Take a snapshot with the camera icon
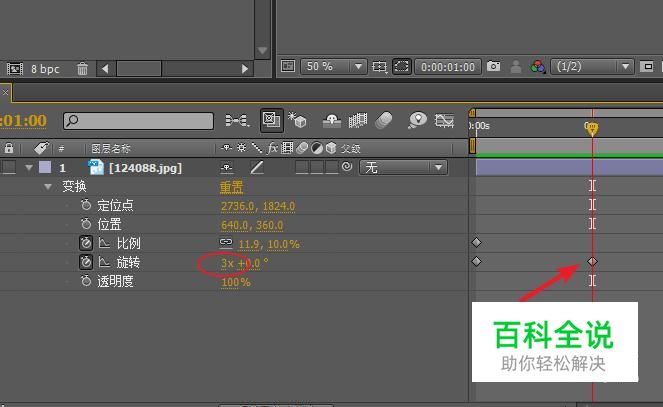The width and height of the screenshot is (663, 407). [493, 66]
